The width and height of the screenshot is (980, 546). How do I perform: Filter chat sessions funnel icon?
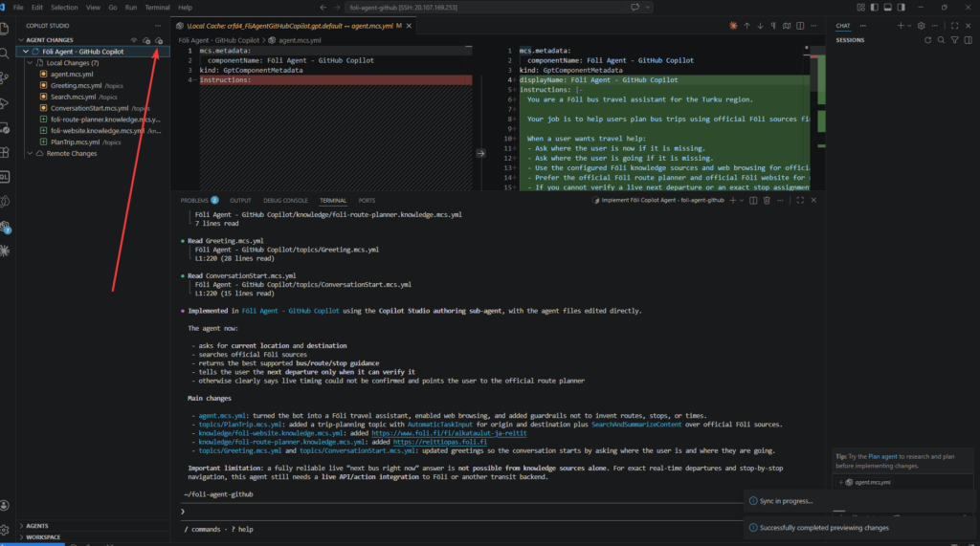pyautogui.click(x=954, y=40)
